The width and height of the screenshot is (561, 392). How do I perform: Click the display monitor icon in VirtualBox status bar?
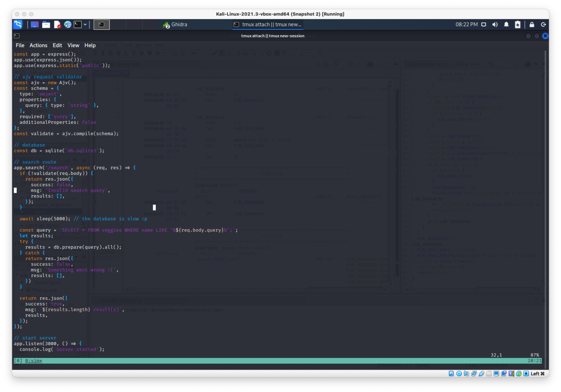coord(496,374)
